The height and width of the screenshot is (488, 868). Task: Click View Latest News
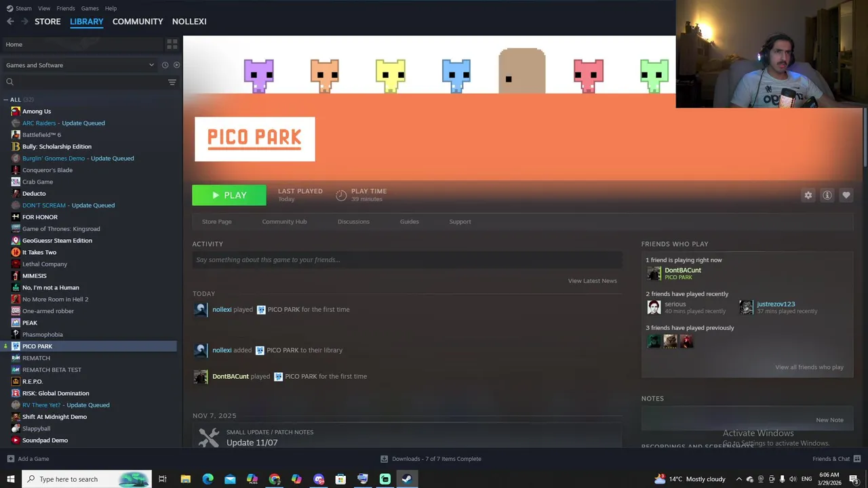[x=592, y=281]
